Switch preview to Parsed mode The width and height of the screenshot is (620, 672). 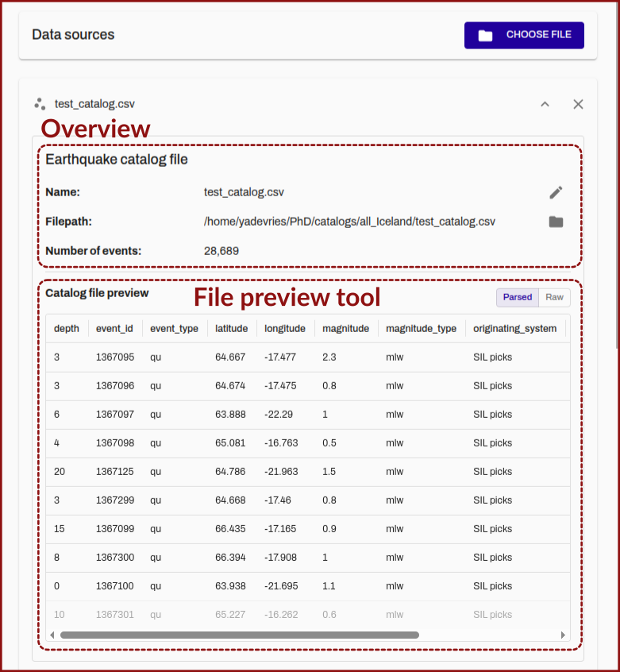tap(518, 297)
